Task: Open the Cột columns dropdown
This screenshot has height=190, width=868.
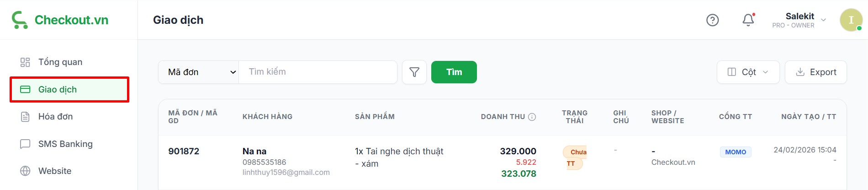Action: pyautogui.click(x=748, y=72)
